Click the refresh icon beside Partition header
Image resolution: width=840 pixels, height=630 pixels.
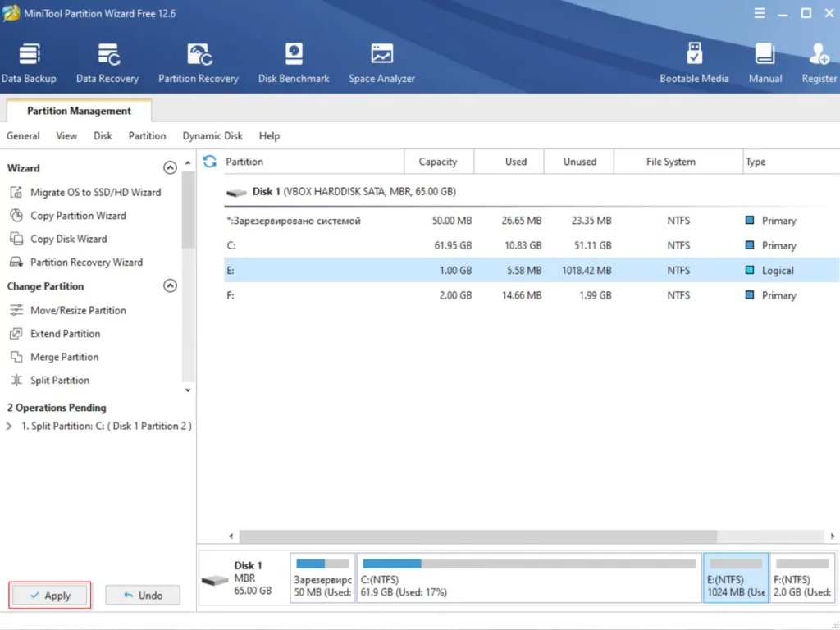[x=210, y=162]
